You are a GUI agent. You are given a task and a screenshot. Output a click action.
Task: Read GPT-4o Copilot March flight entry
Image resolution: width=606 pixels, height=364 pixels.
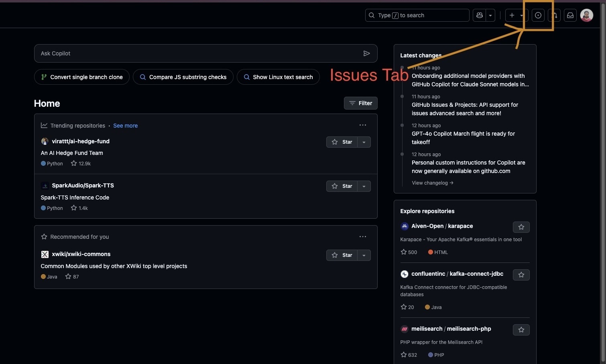[463, 138]
